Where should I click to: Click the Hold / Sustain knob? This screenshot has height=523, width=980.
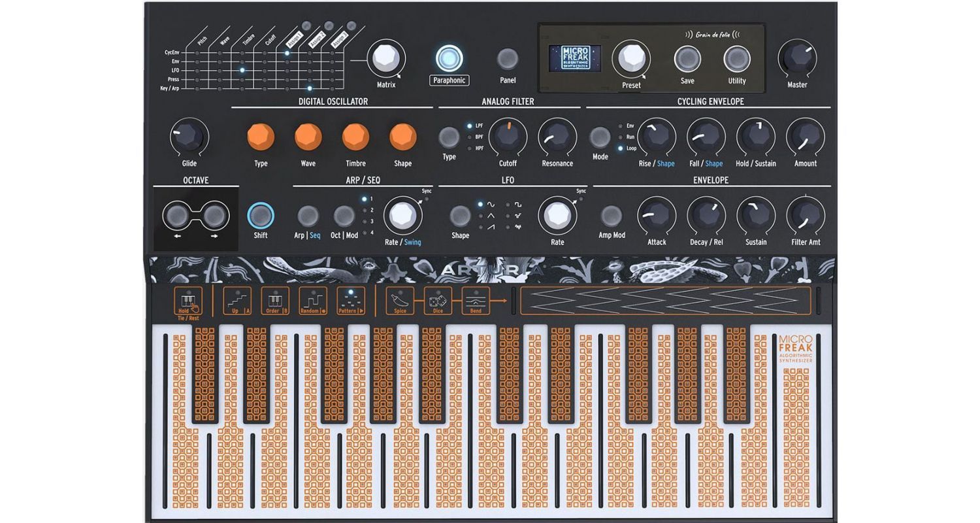tap(756, 137)
